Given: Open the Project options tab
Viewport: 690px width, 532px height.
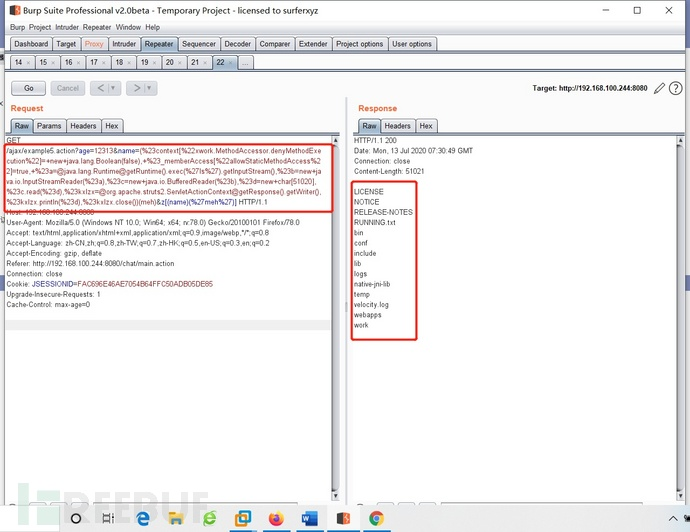Looking at the screenshot, I should tap(360, 44).
